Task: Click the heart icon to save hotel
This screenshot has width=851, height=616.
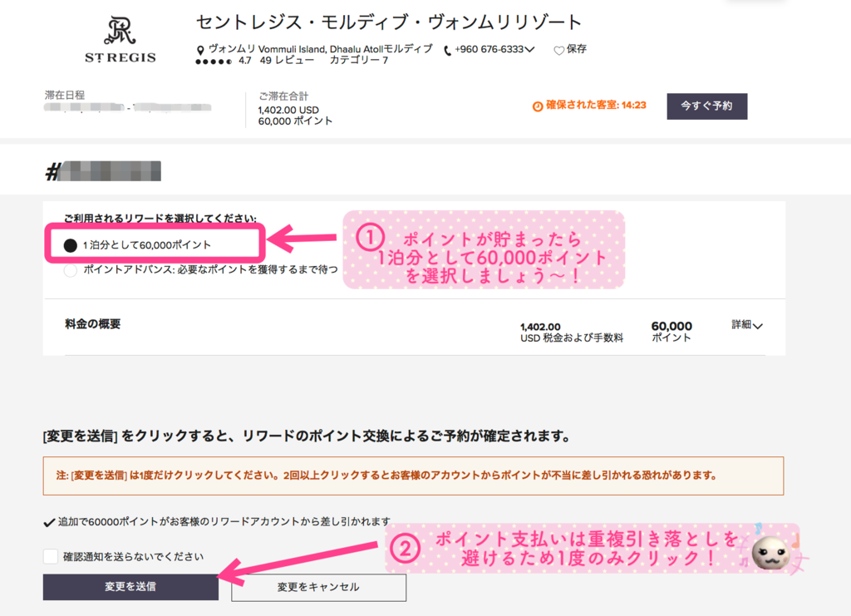Action: 558,51
